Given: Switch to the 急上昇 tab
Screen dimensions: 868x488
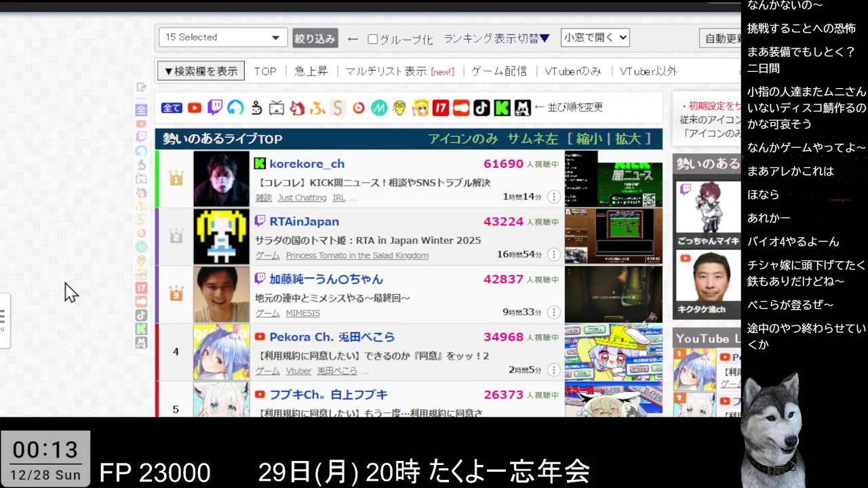Looking at the screenshot, I should point(311,71).
